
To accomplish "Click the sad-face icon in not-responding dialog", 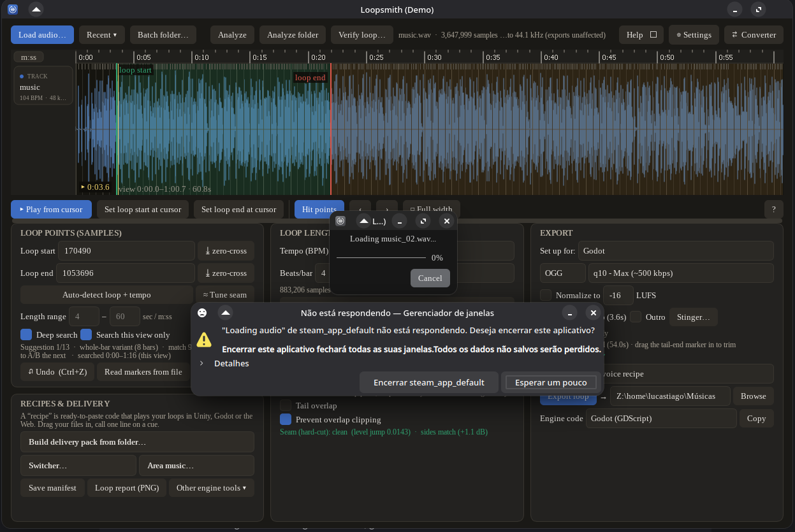I will pyautogui.click(x=202, y=313).
